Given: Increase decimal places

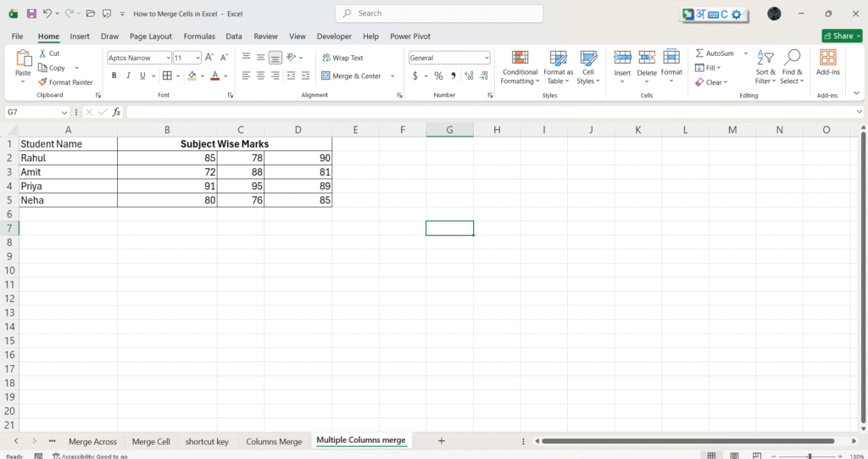Looking at the screenshot, I should tap(469, 76).
